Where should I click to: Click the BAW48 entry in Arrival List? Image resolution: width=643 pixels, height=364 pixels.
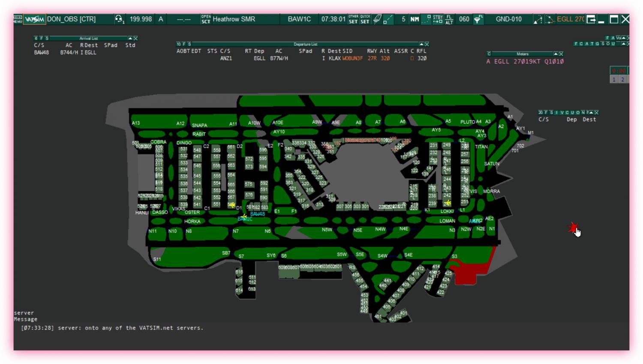coord(42,53)
